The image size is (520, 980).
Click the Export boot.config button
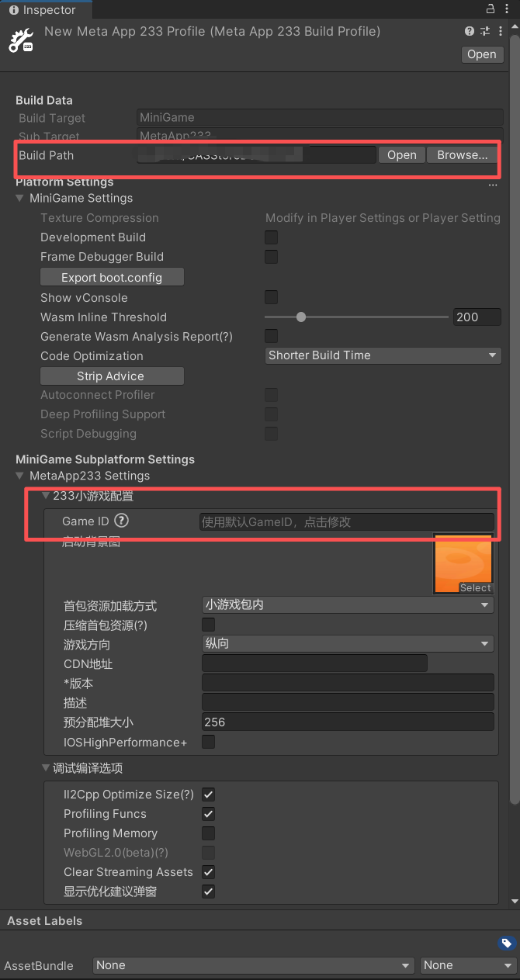coord(112,278)
